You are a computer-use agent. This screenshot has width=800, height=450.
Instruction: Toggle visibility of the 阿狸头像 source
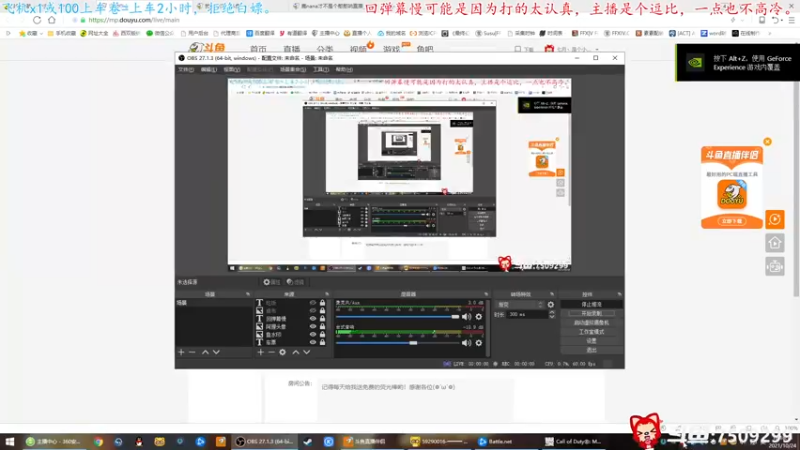[313, 327]
